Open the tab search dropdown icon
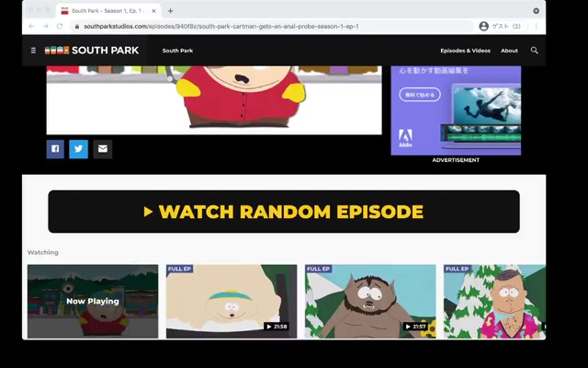The height and width of the screenshot is (368, 588). point(537,11)
